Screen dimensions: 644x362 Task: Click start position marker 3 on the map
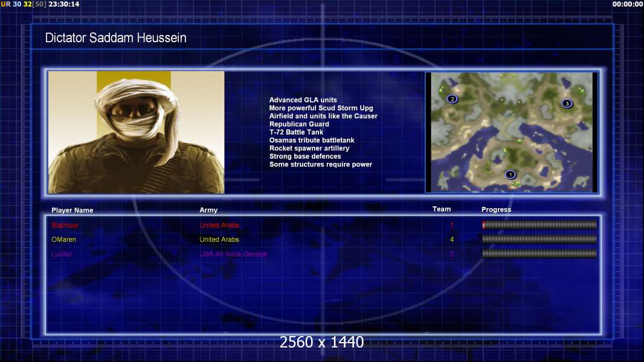[x=567, y=104]
